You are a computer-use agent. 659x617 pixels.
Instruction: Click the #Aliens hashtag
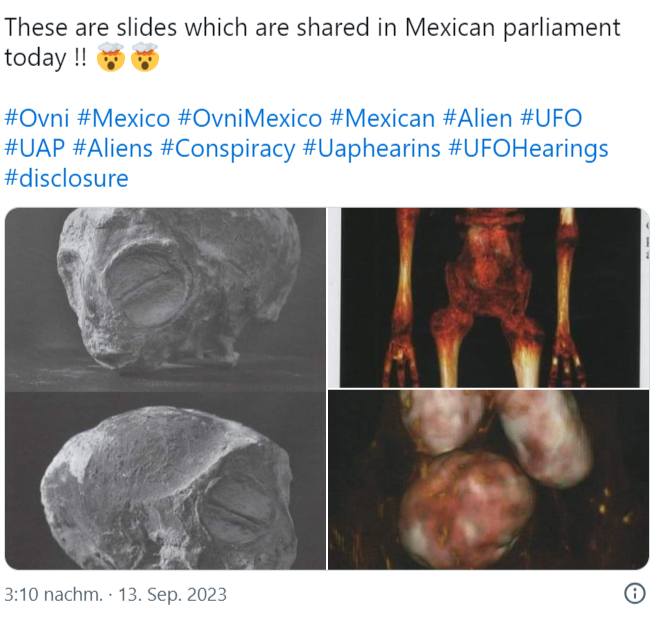pos(113,148)
